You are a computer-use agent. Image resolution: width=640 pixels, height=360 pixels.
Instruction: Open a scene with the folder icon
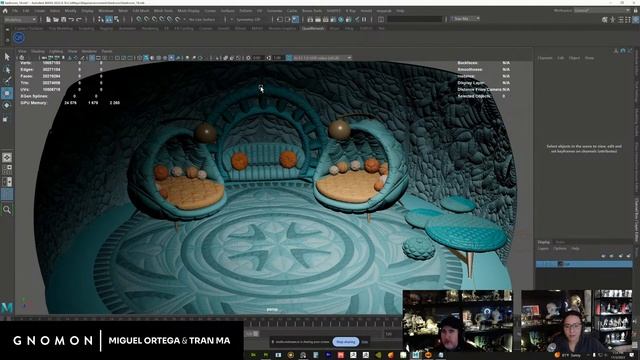[56, 19]
